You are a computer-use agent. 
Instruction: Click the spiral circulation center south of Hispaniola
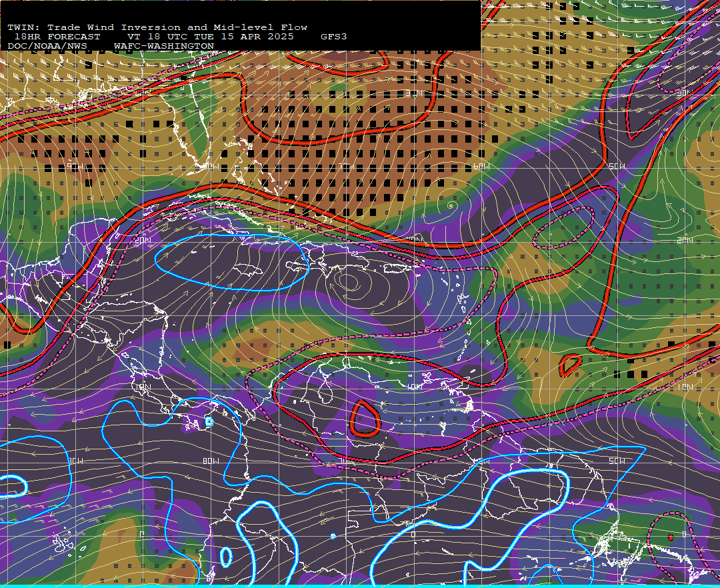350,282
